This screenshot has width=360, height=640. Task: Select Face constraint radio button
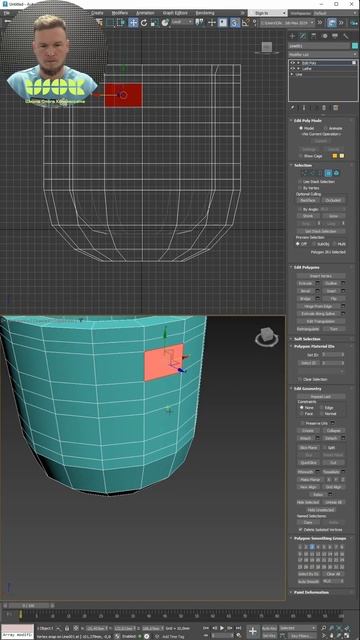point(302,413)
